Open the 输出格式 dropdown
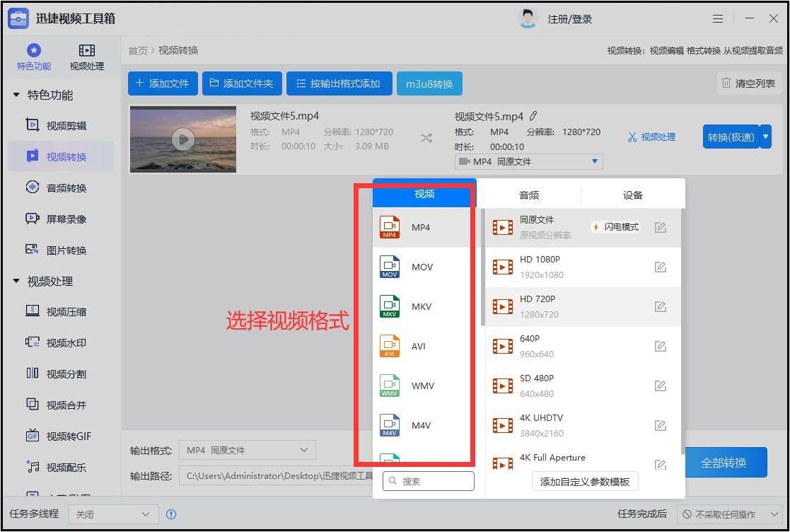The height and width of the screenshot is (532, 790). click(x=248, y=450)
